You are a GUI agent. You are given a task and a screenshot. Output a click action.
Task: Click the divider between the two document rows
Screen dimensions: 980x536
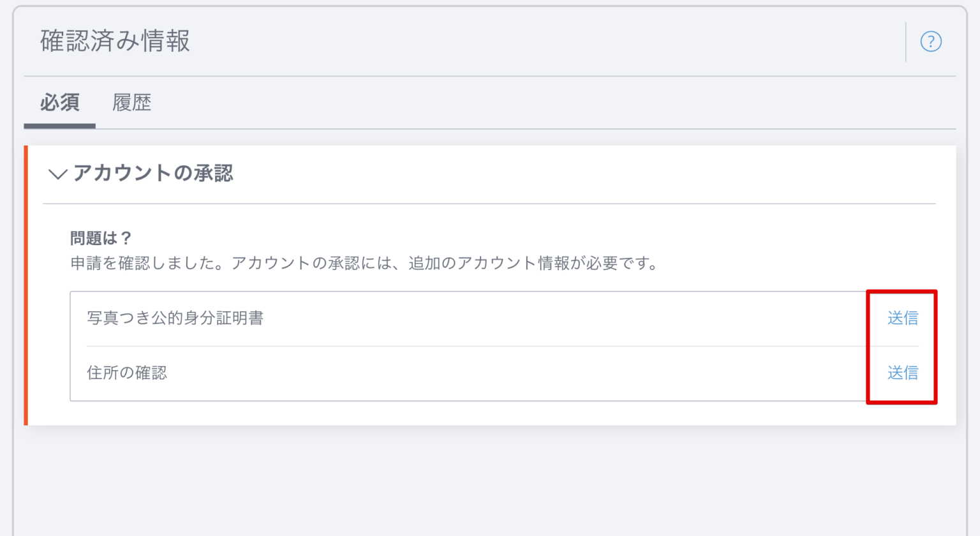[475, 346]
